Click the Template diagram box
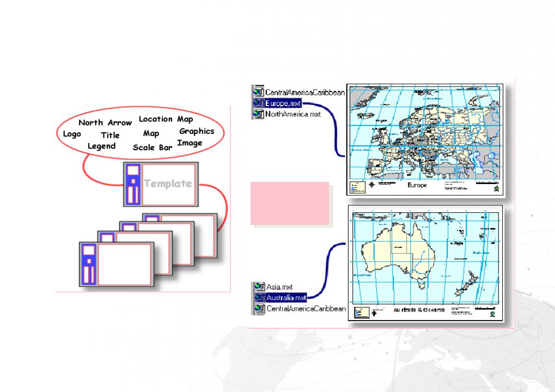The image size is (555, 392). point(161,185)
